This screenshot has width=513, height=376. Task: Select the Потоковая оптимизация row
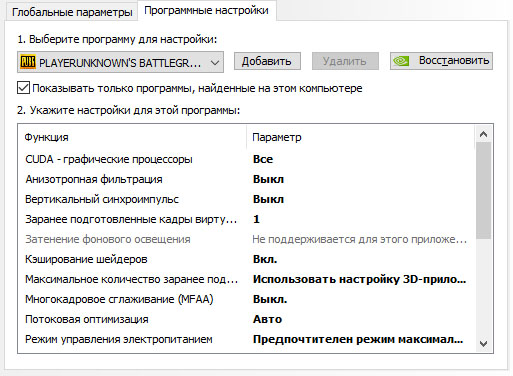[247, 319]
